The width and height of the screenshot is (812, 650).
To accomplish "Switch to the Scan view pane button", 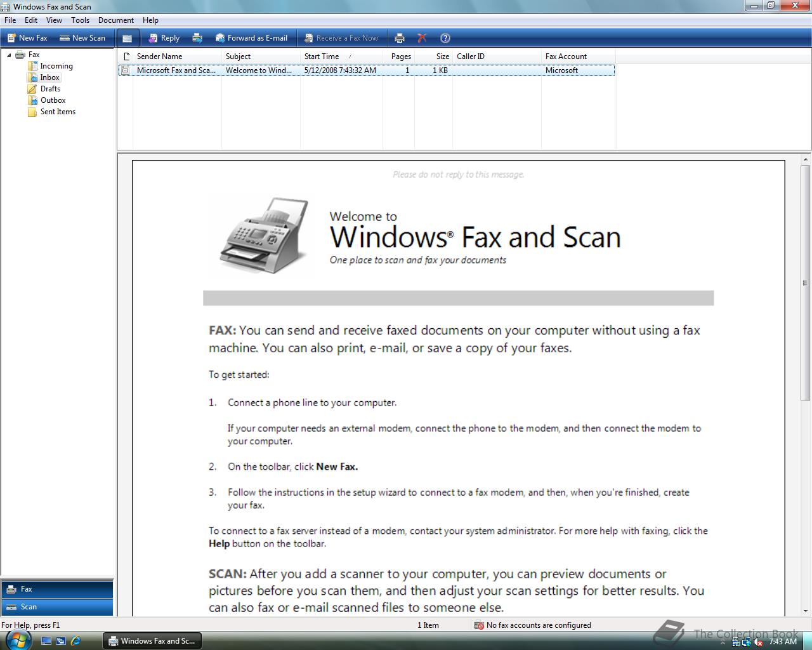I will 57,607.
